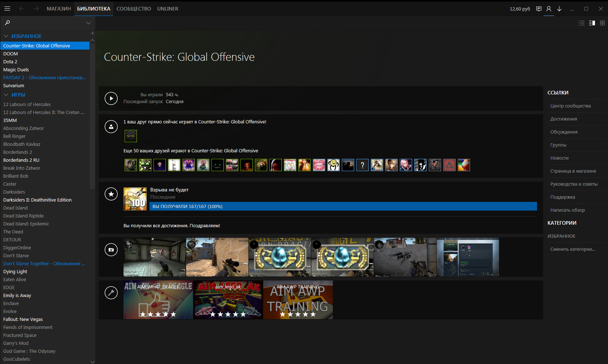Open the red triangle friend avatar
608x364 pixels.
pyautogui.click(x=449, y=165)
